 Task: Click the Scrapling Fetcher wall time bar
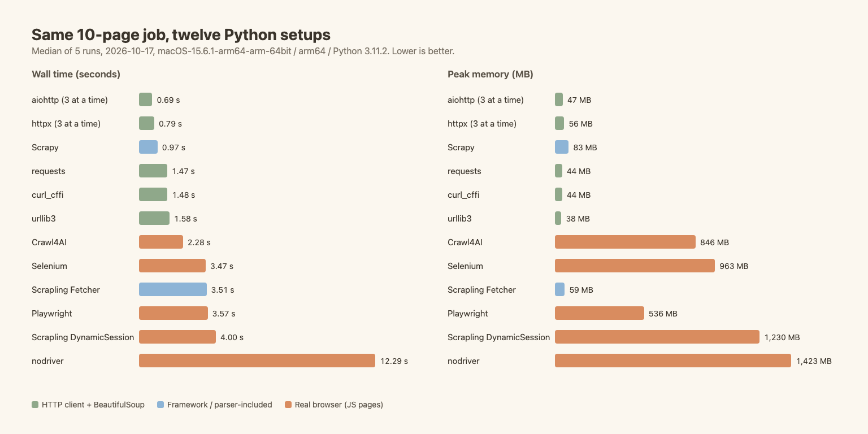[173, 289]
